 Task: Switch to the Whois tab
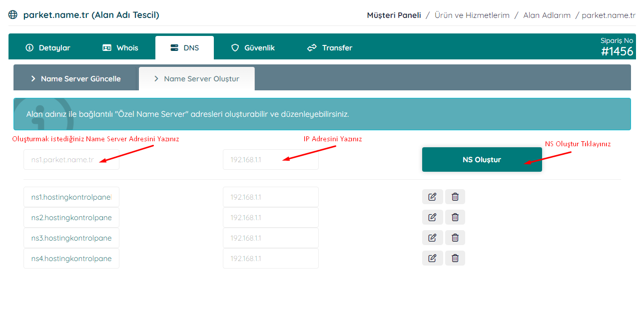click(x=120, y=48)
